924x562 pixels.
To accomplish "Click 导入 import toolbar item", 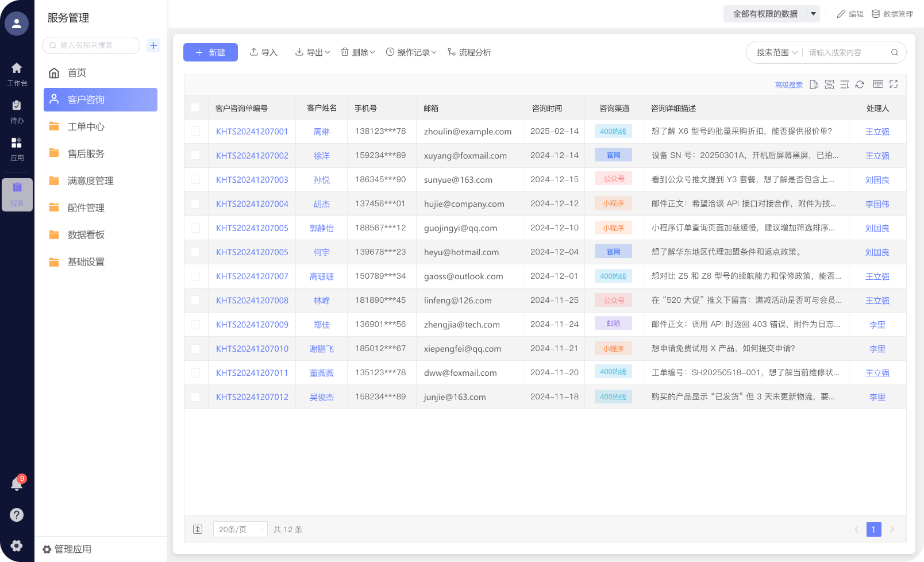I will [264, 52].
